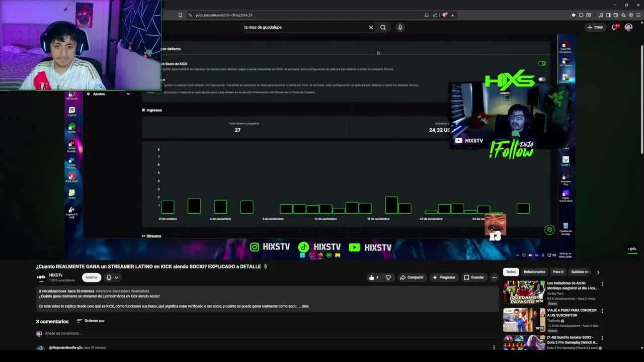
Task: Open Ordenar por comment sorting dropdown
Action: (x=91, y=321)
